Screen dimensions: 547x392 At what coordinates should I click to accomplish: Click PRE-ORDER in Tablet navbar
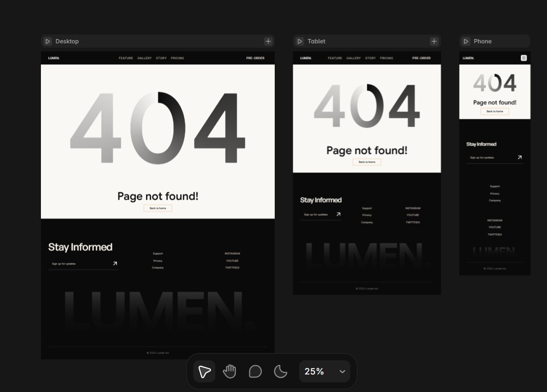coord(421,58)
